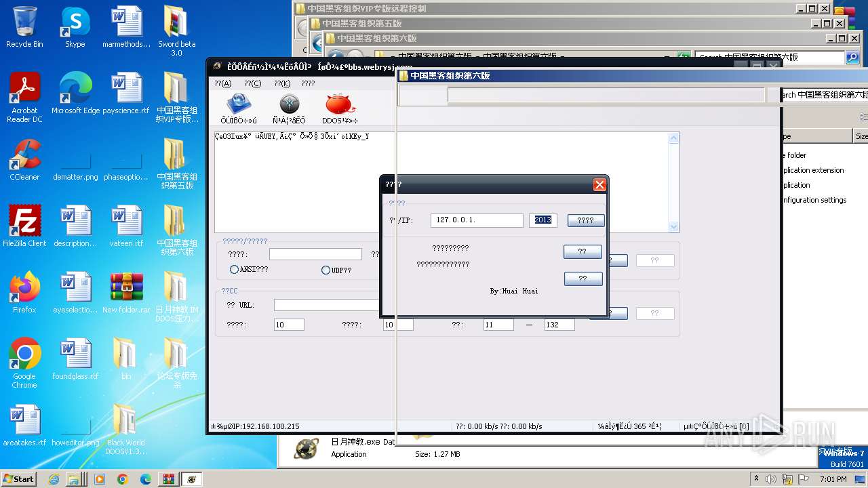Screen dimensions: 868x488
Task: Click the URL input field
Action: click(x=327, y=305)
